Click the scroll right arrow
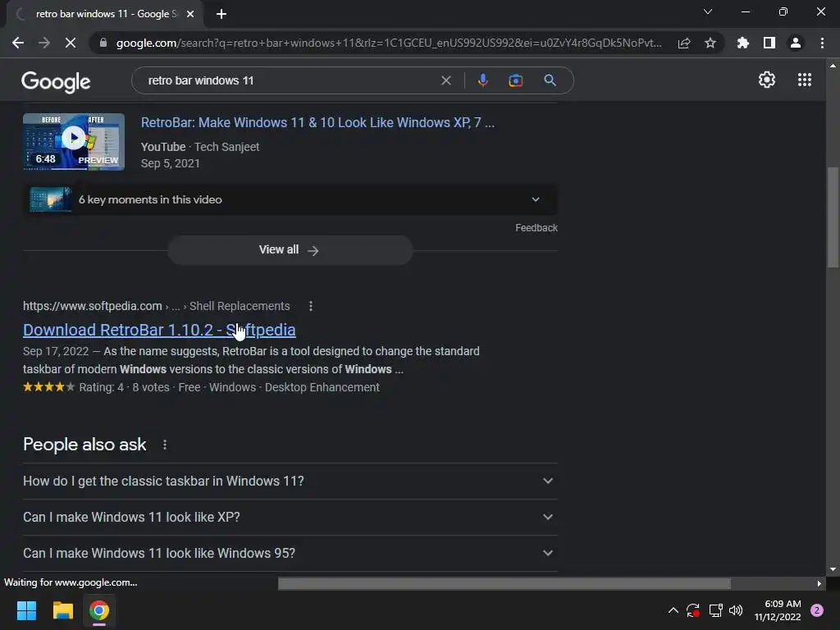The height and width of the screenshot is (630, 840). pos(819,583)
